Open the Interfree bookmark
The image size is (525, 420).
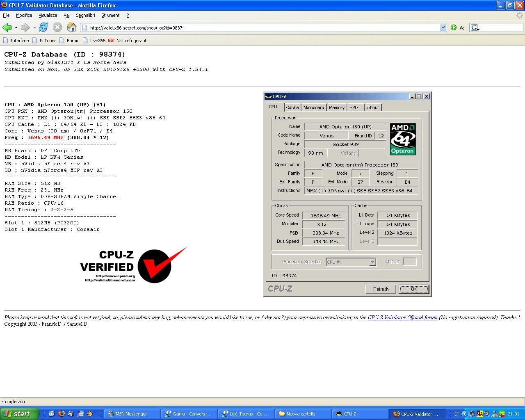point(16,41)
